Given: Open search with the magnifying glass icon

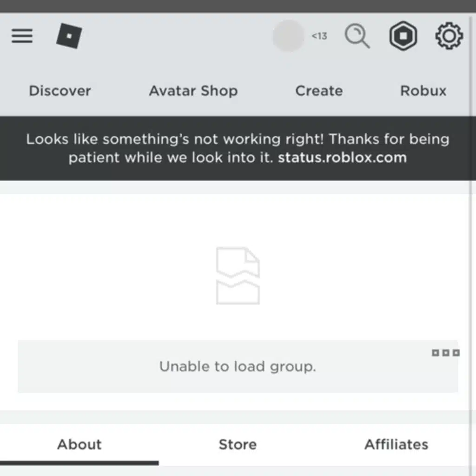Looking at the screenshot, I should 357,36.
